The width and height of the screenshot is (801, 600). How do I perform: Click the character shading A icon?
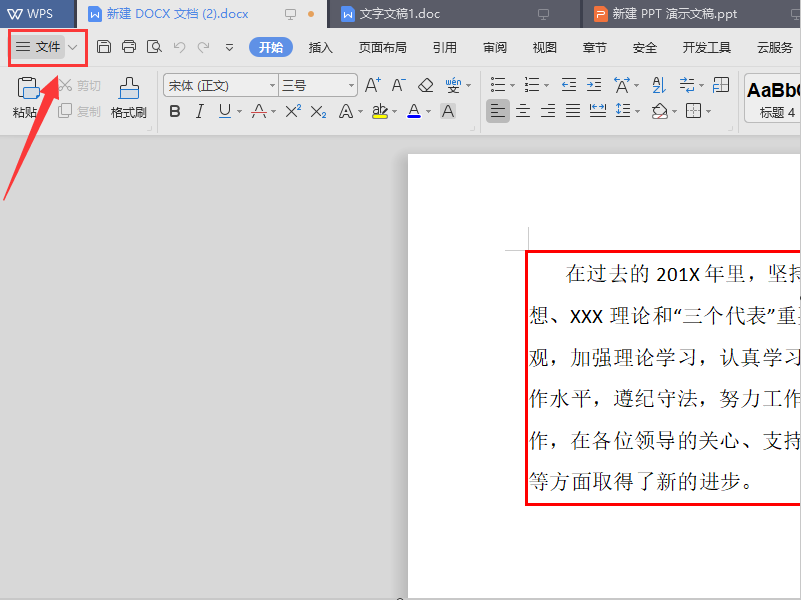coord(448,111)
